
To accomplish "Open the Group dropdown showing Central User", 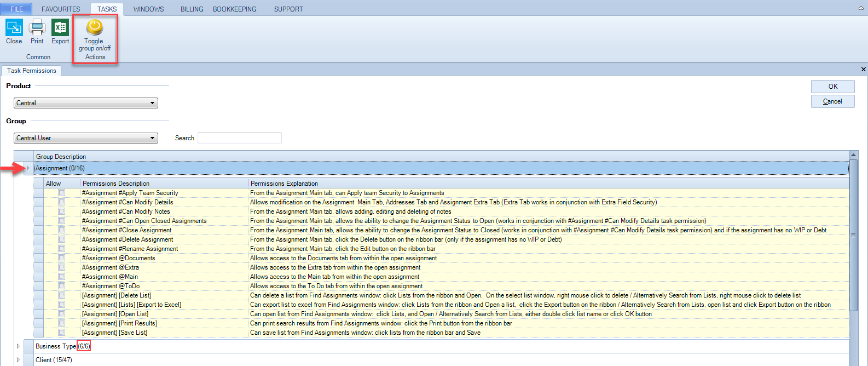I will 86,138.
